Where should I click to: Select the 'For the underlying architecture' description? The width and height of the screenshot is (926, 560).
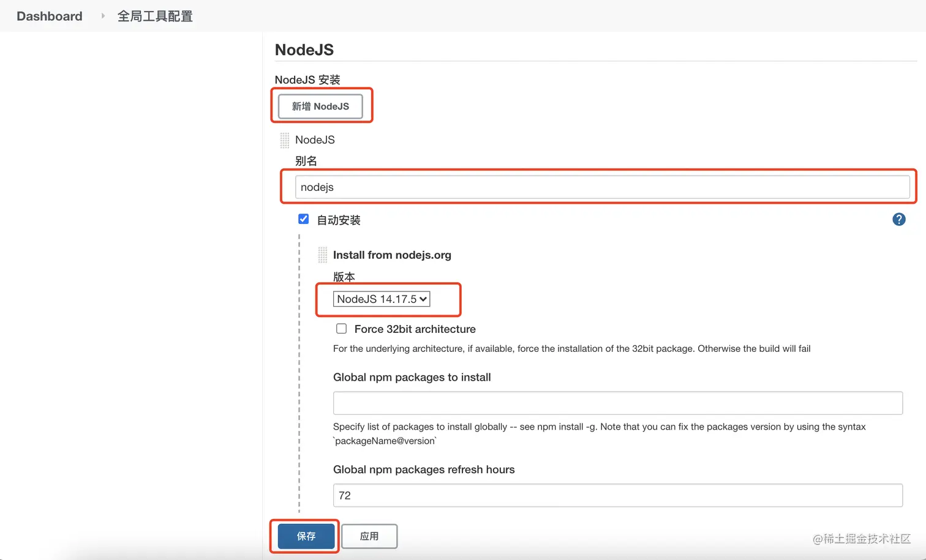pyautogui.click(x=572, y=348)
